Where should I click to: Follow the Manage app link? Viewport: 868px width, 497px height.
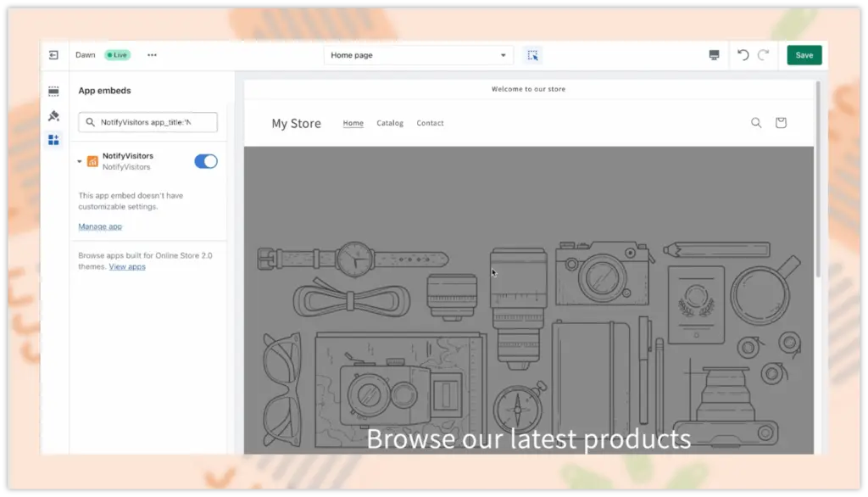pyautogui.click(x=100, y=226)
